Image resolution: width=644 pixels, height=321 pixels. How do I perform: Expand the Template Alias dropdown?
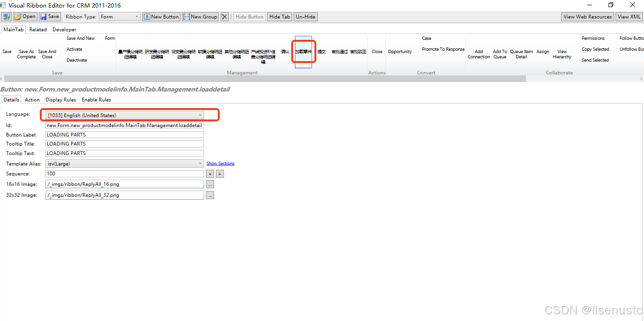click(200, 163)
